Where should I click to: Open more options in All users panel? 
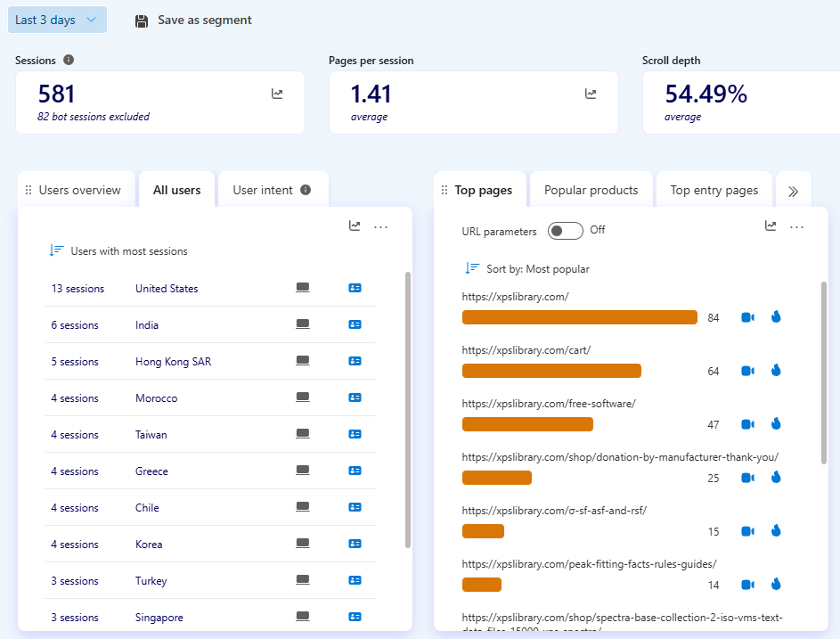(381, 227)
